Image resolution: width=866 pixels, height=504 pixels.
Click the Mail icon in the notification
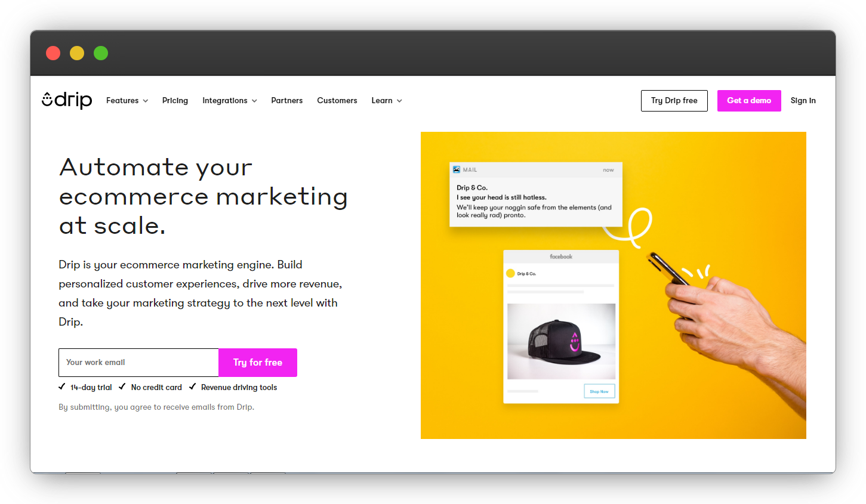457,169
